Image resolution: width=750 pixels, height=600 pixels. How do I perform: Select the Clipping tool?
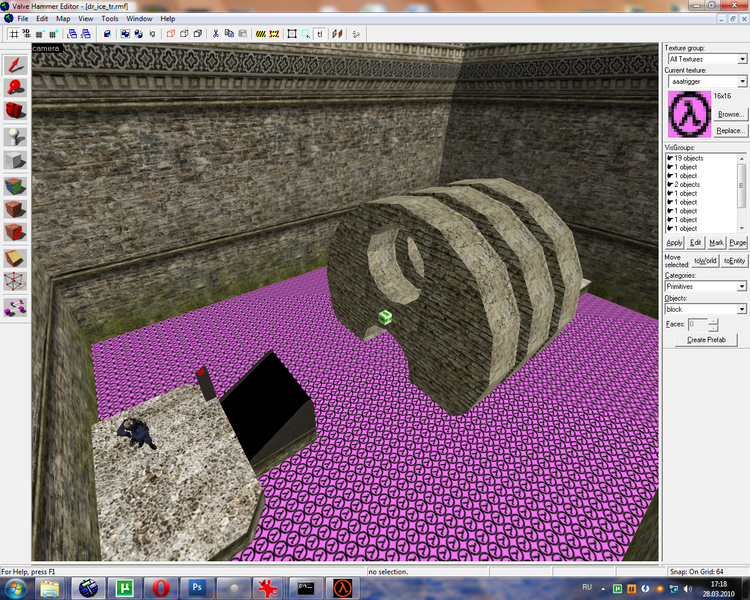(15, 258)
